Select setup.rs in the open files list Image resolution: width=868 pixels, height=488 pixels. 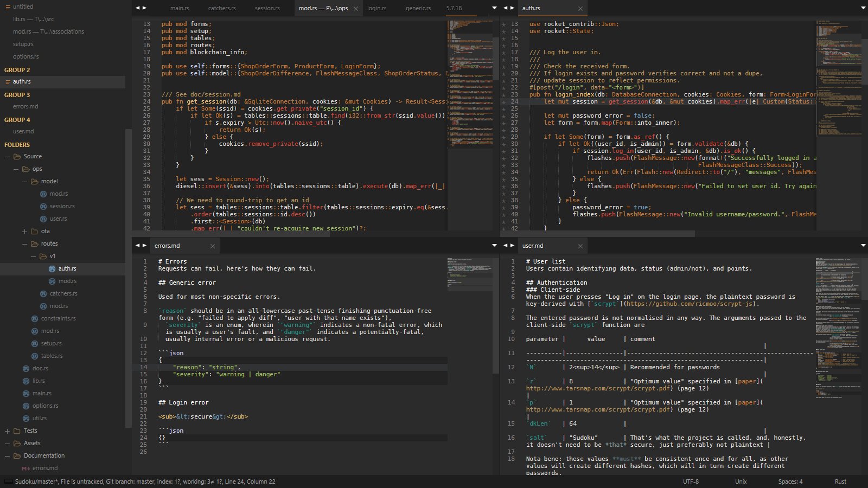23,44
